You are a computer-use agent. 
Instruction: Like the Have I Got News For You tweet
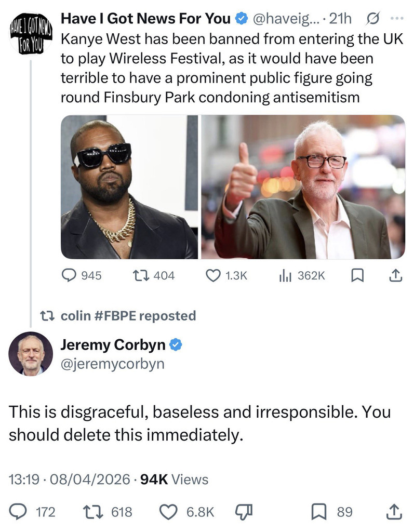click(x=213, y=276)
